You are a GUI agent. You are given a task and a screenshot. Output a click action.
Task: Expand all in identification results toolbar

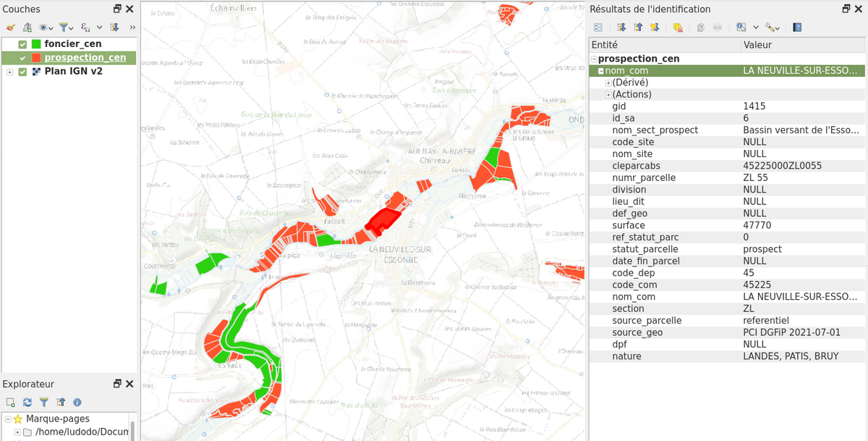click(621, 28)
